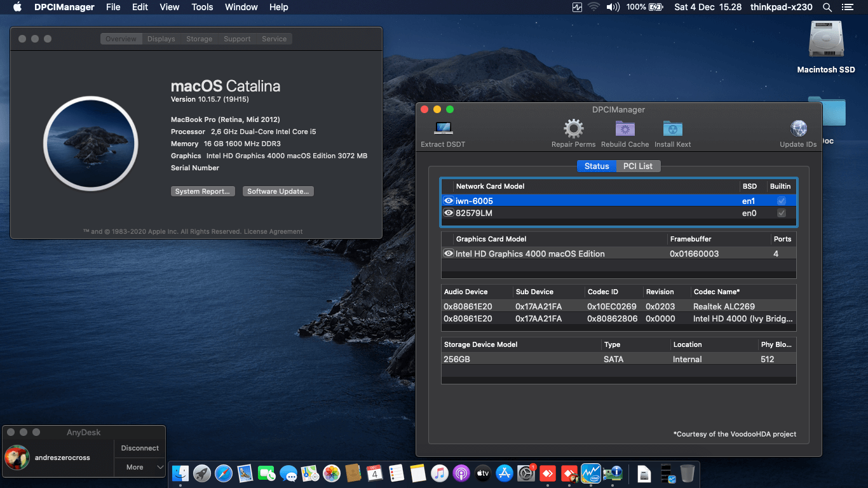
Task: Click AnyDesk dock icon with parrot badge
Action: click(569, 473)
